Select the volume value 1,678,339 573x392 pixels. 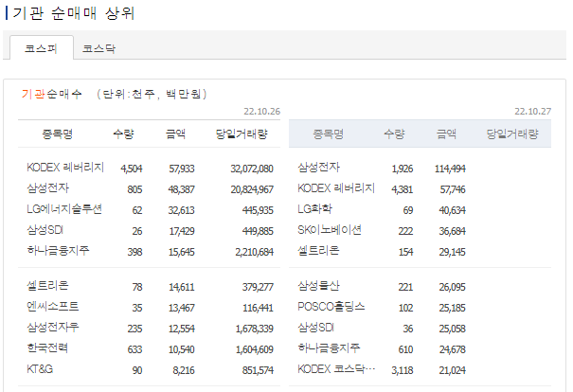[x=255, y=329]
